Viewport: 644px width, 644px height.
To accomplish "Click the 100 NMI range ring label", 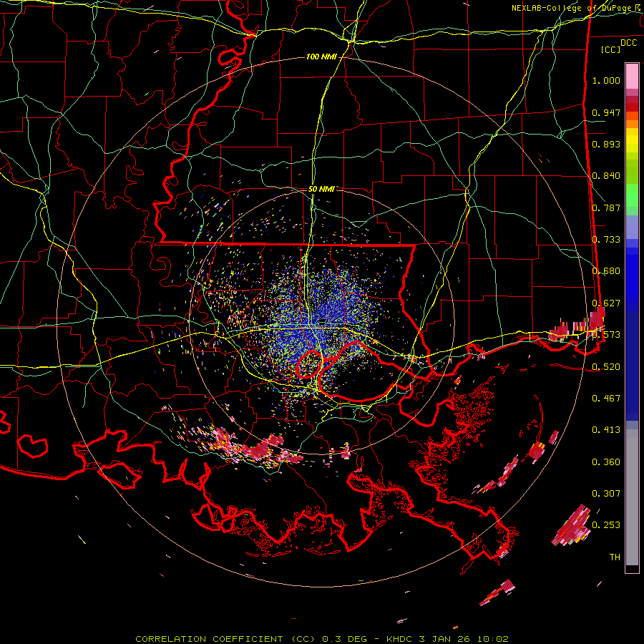I will click(x=321, y=57).
